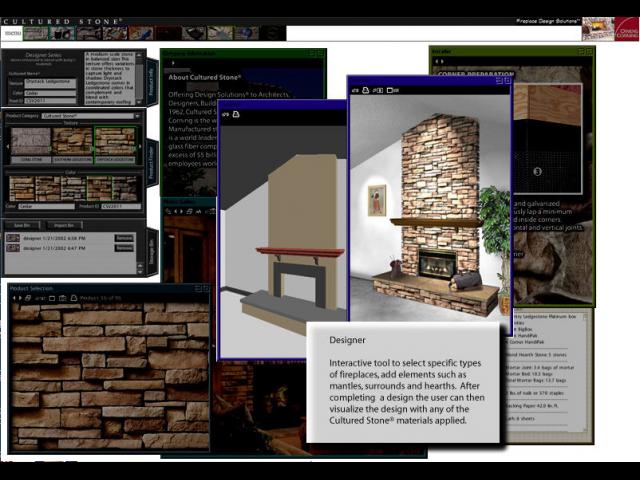Click the fireplace image logo at top right
The height and width of the screenshot is (480, 640).
(x=598, y=29)
